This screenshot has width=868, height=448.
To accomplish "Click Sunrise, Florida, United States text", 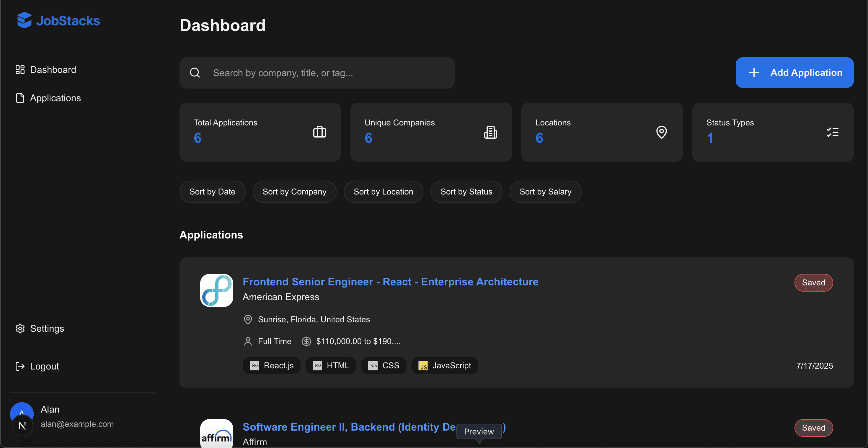I will click(314, 319).
